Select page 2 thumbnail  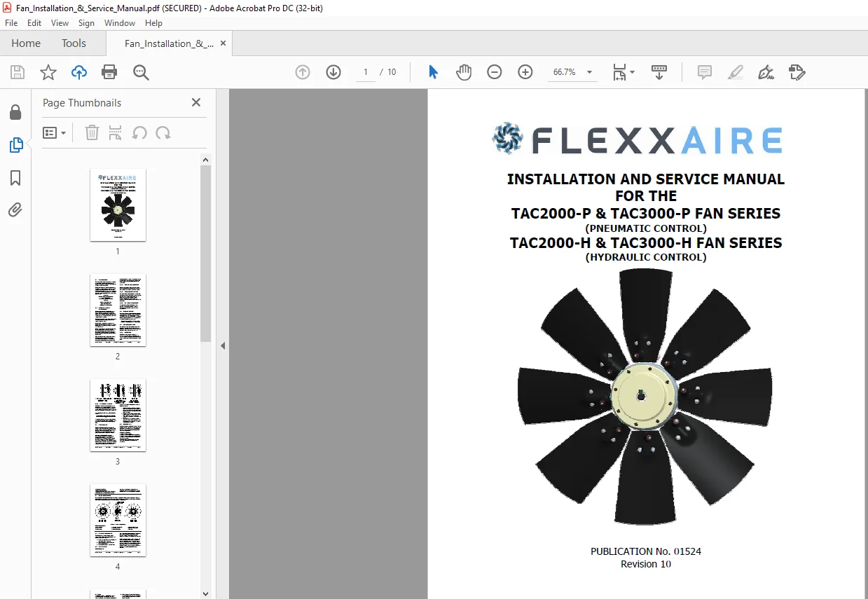click(118, 310)
